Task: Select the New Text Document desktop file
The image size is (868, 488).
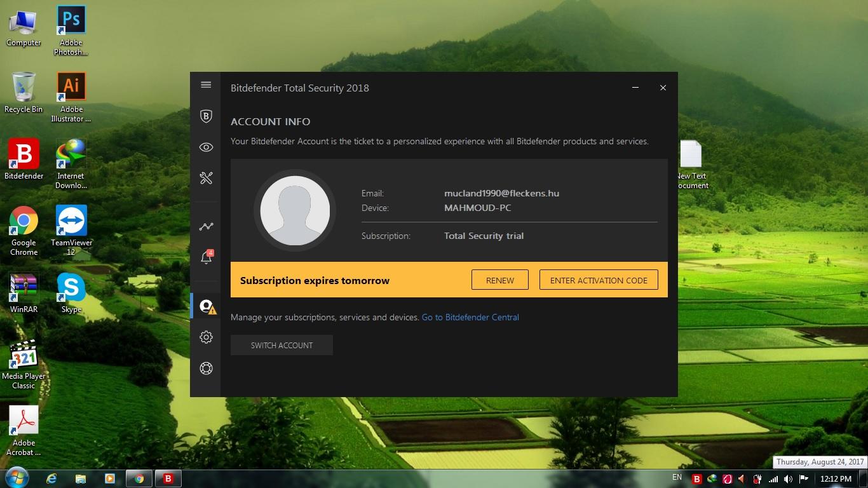Action: (x=691, y=164)
